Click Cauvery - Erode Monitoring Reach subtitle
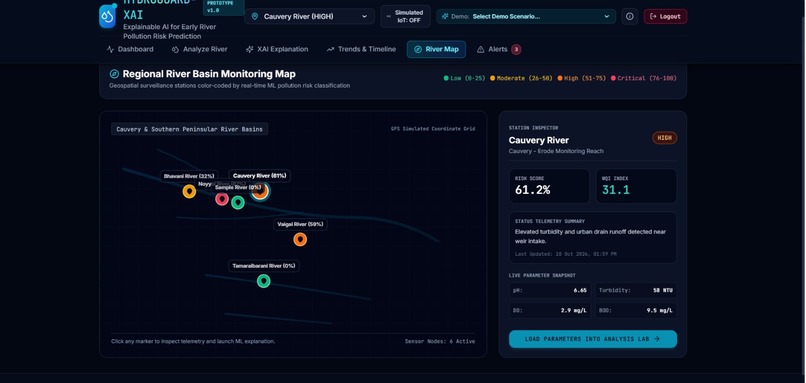Screen dimensions: 806x383 pos(556,151)
